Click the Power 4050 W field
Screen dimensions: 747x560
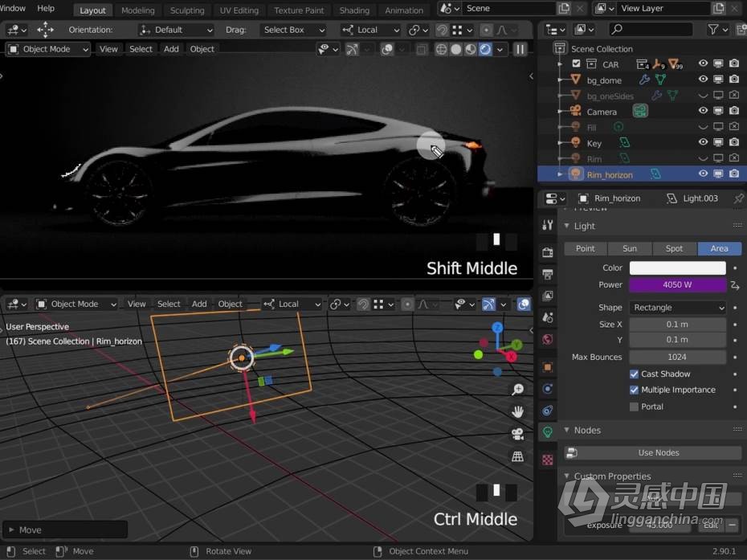click(677, 285)
